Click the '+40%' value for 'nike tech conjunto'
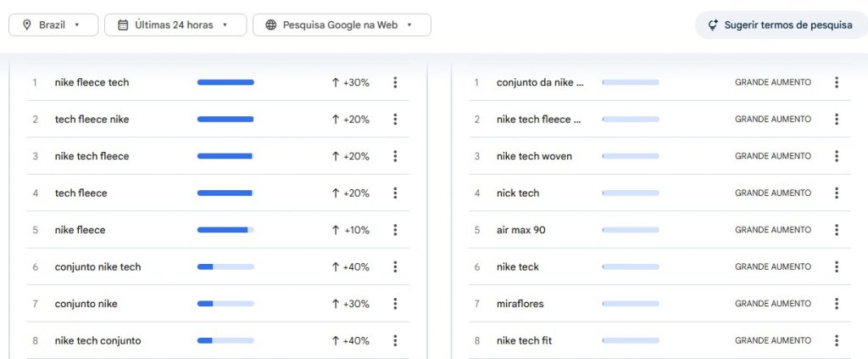This screenshot has height=359, width=868. click(x=350, y=340)
